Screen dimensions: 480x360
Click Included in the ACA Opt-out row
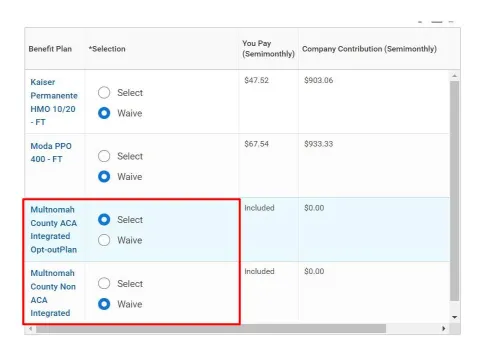pos(259,208)
